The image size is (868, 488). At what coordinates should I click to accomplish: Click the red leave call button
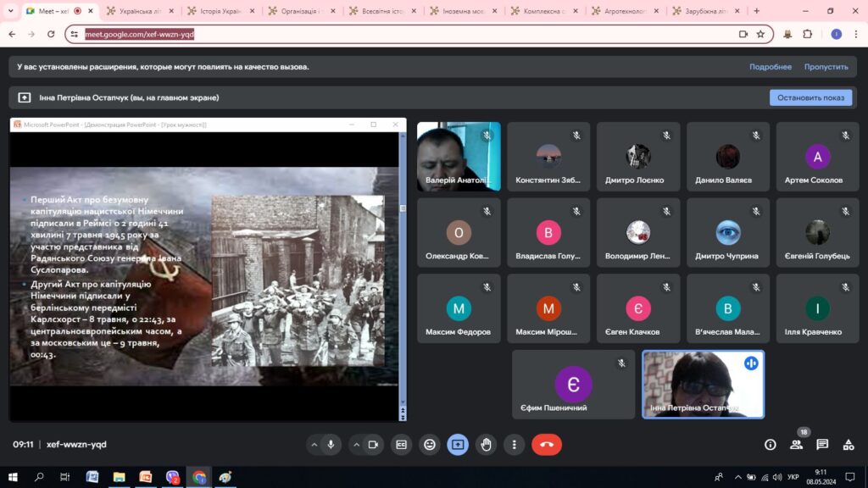(x=546, y=444)
